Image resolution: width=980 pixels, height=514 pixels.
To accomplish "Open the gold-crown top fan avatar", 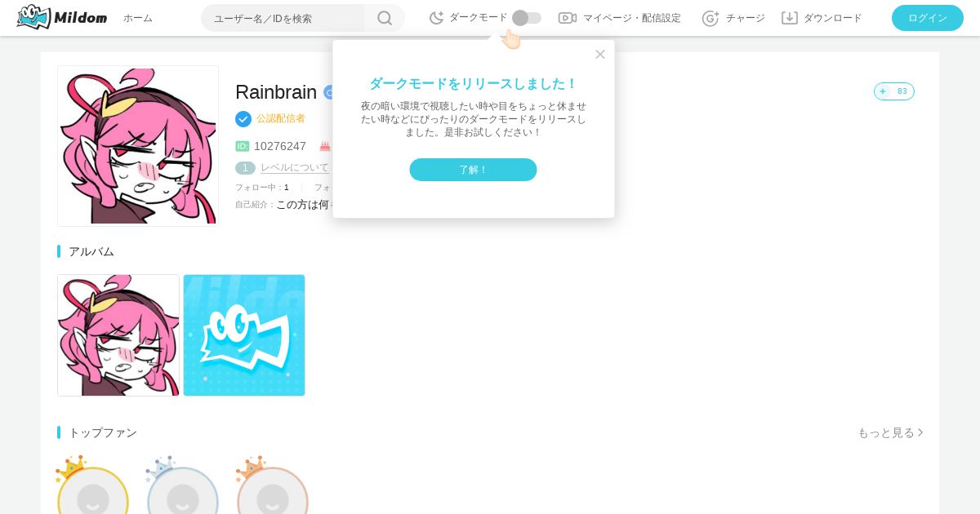I will (x=92, y=490).
